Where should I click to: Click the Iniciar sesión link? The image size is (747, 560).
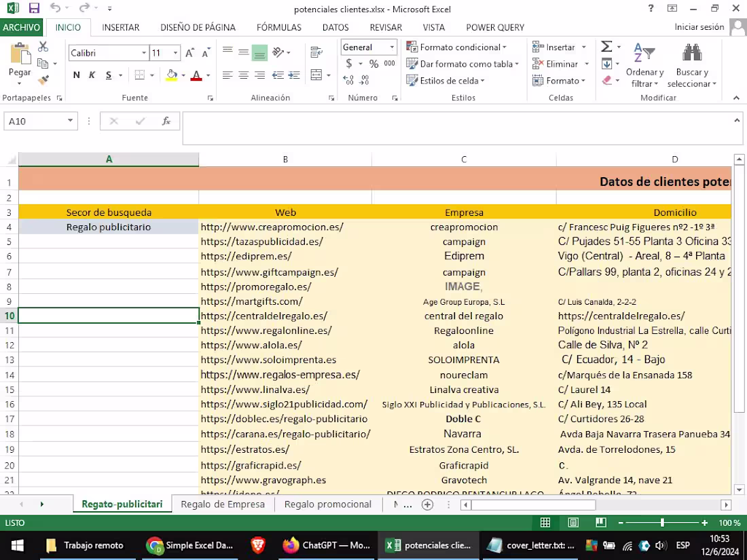[699, 26]
